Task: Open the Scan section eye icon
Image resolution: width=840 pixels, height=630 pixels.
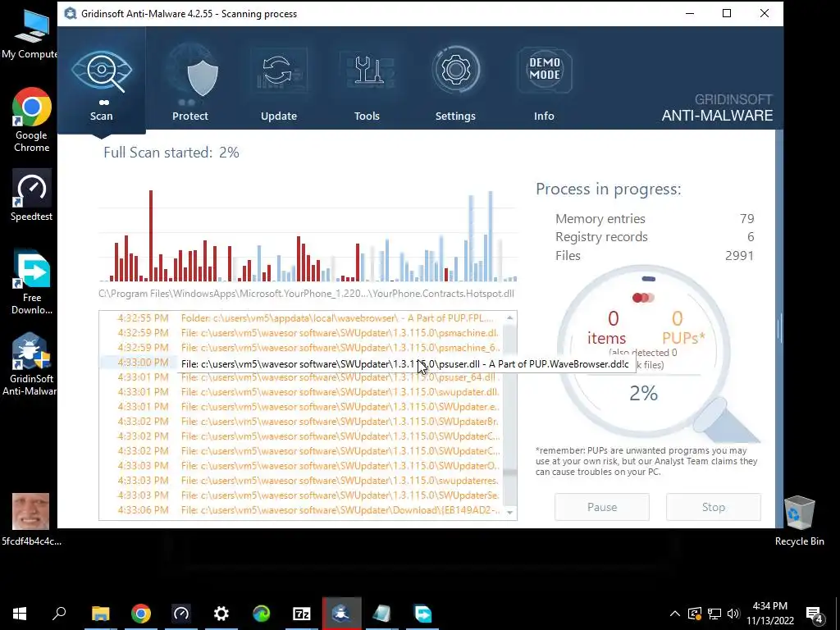Action: tap(102, 71)
